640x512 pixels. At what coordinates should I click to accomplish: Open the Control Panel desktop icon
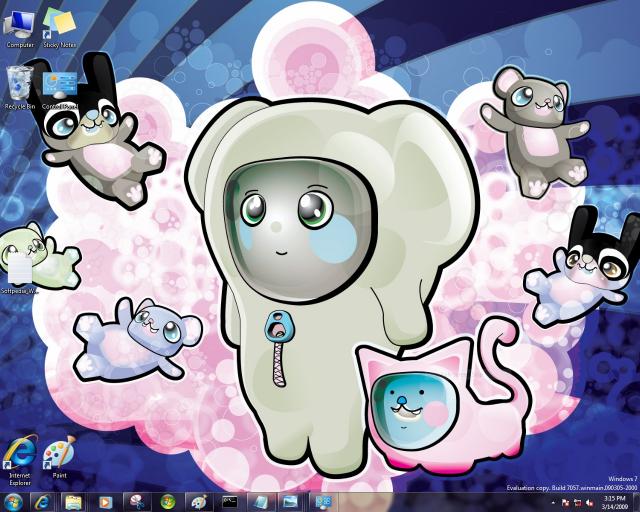coord(59,87)
